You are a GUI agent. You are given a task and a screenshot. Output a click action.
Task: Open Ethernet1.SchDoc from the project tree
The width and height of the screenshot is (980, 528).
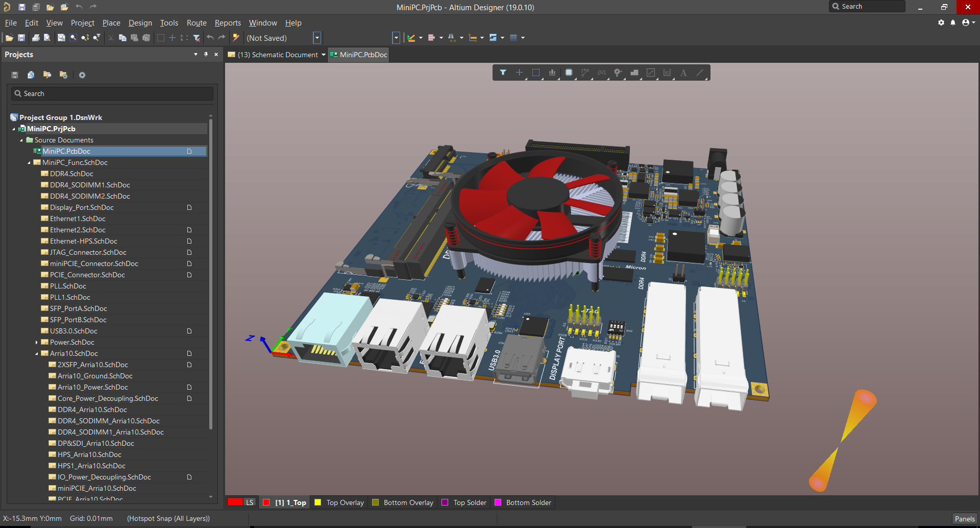pos(78,219)
